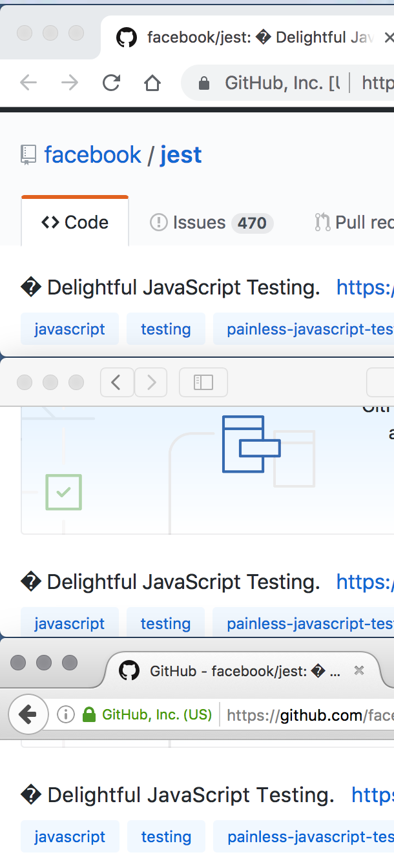Open the jest repository link
394x868 pixels.
tap(181, 154)
